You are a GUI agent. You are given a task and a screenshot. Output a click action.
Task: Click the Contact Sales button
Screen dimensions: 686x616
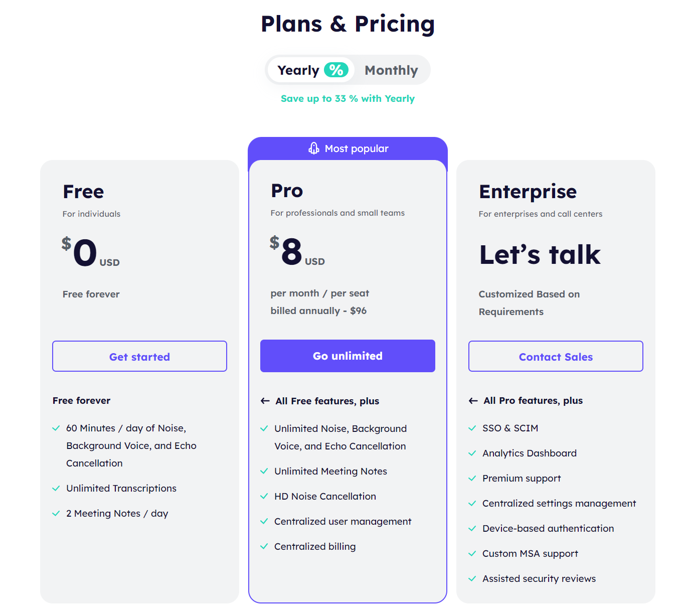pyautogui.click(x=556, y=357)
